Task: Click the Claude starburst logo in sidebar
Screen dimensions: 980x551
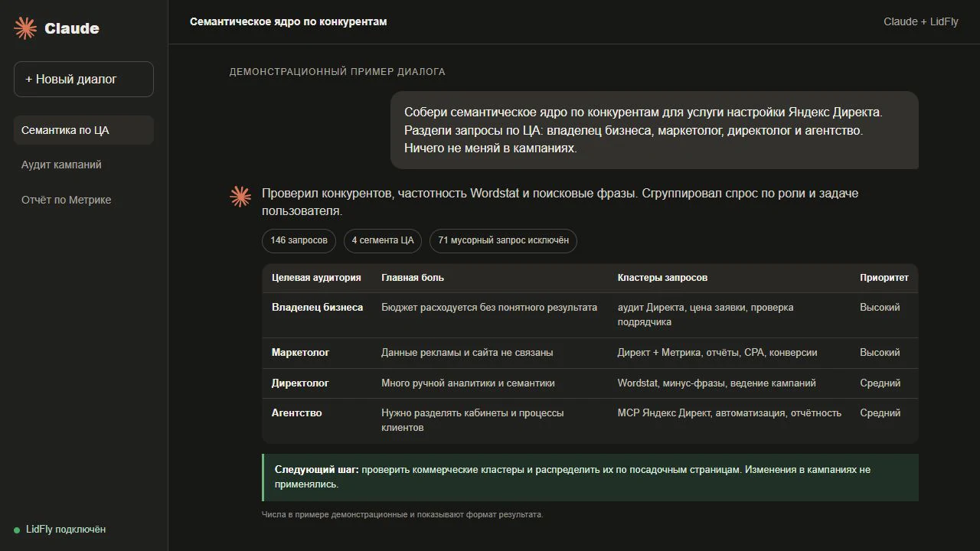Action: click(x=25, y=28)
